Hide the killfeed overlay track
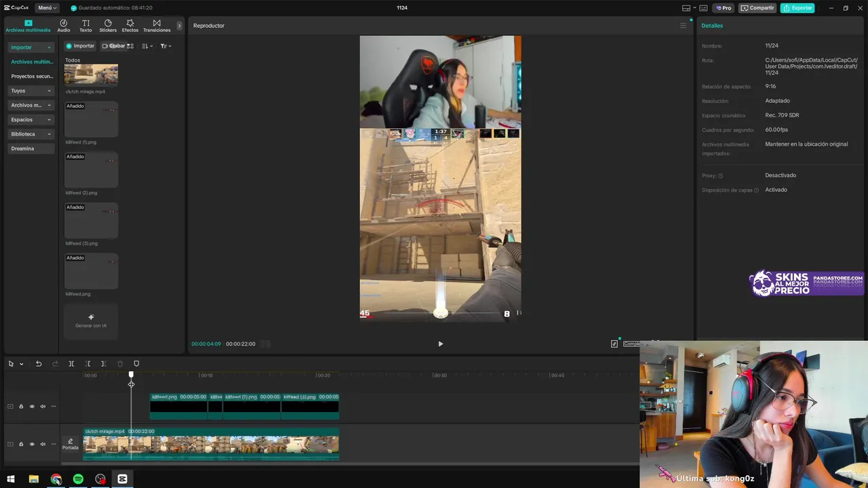Screen dimensions: 868x488 click(x=32, y=407)
